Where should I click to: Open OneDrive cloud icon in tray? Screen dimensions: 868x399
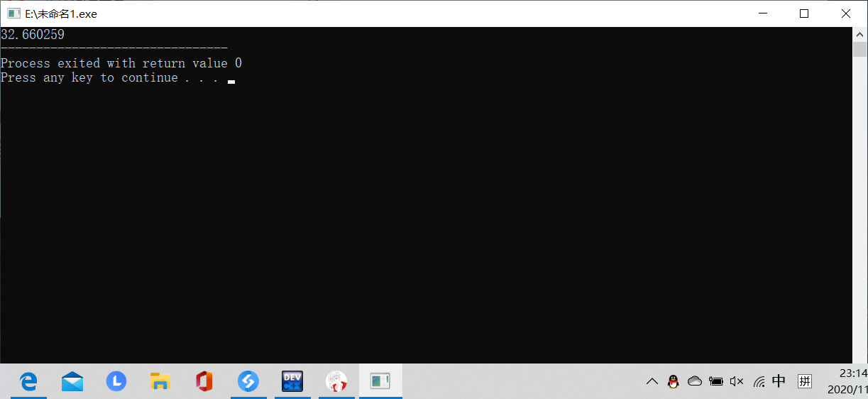[695, 382]
